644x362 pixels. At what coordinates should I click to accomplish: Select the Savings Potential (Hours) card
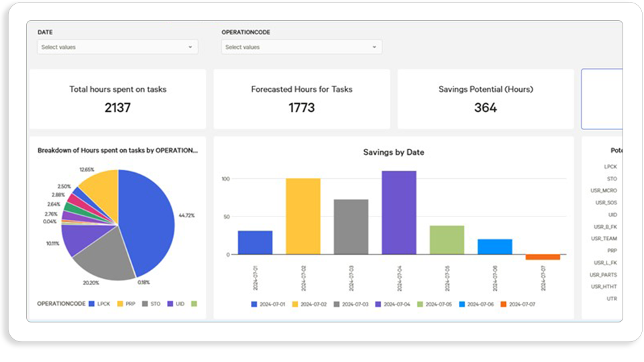pos(486,99)
